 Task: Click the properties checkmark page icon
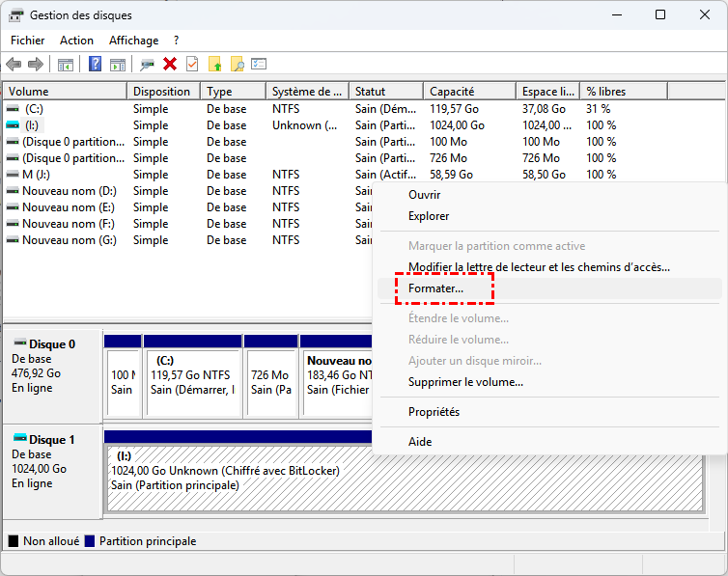(x=192, y=65)
